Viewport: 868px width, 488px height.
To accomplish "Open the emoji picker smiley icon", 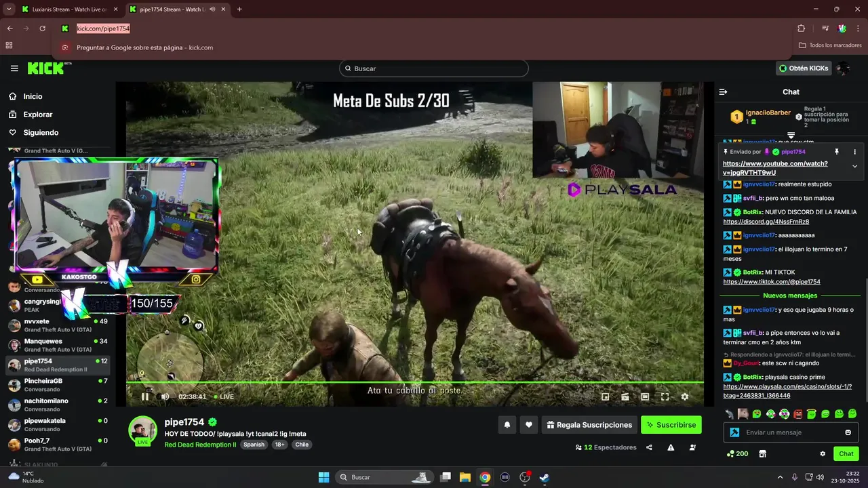I will tap(848, 432).
